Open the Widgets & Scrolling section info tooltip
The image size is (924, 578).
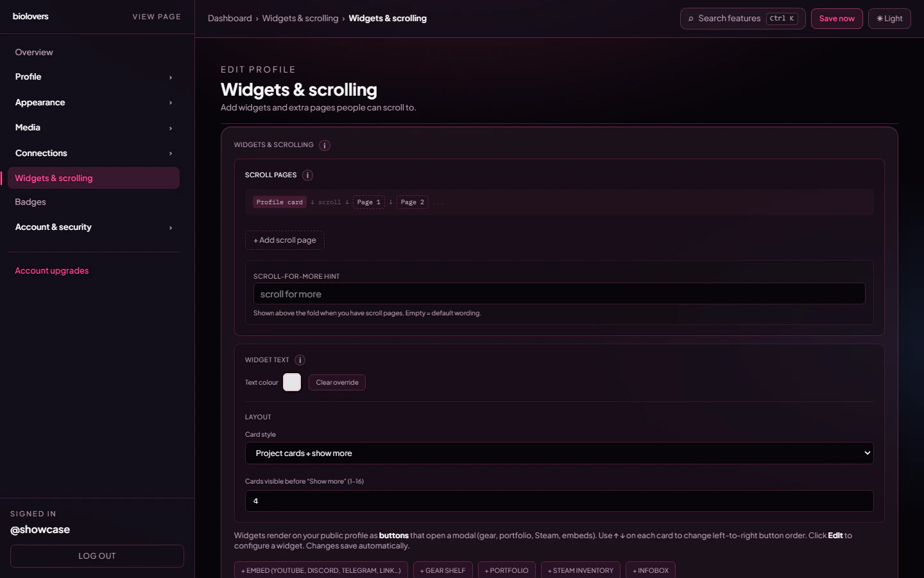325,145
